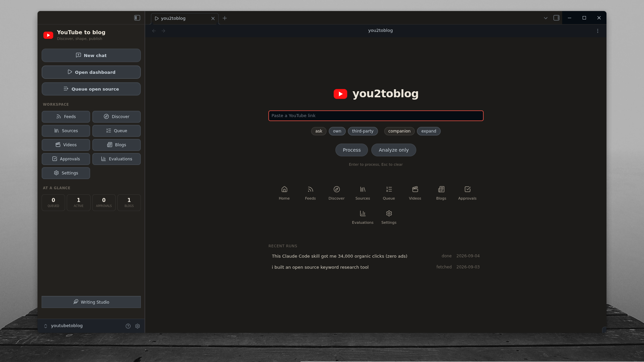The width and height of the screenshot is (644, 362).
Task: Click Open dashboard button
Action: coord(91,72)
